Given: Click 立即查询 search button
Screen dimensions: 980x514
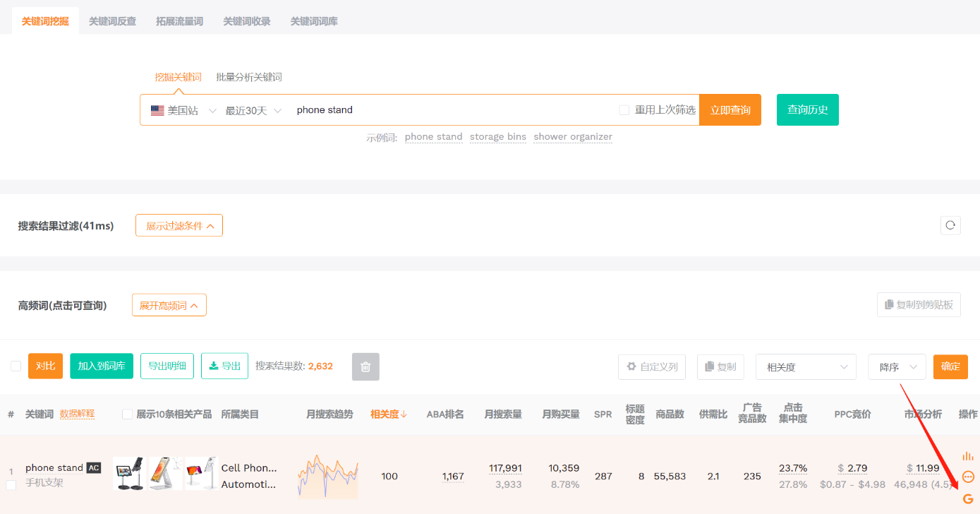Looking at the screenshot, I should point(730,109).
